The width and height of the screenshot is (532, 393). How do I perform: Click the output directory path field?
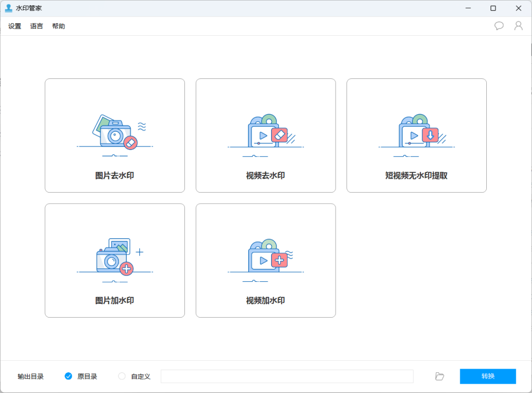click(x=287, y=376)
